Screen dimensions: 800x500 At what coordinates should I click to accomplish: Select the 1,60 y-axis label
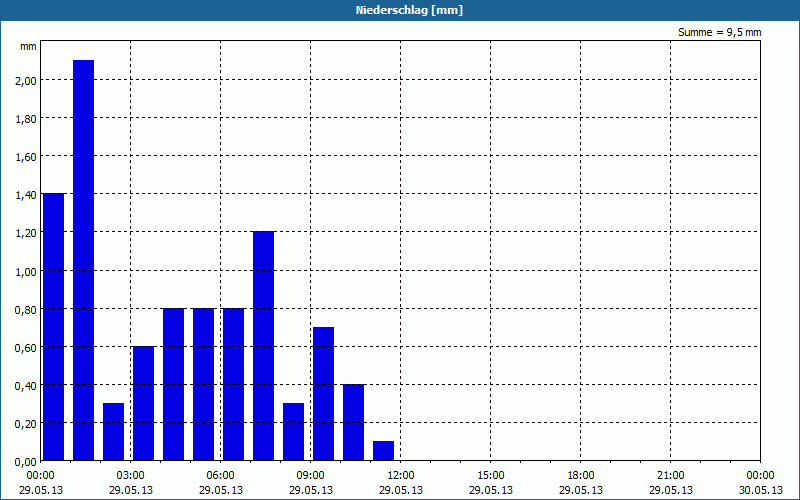click(x=26, y=157)
